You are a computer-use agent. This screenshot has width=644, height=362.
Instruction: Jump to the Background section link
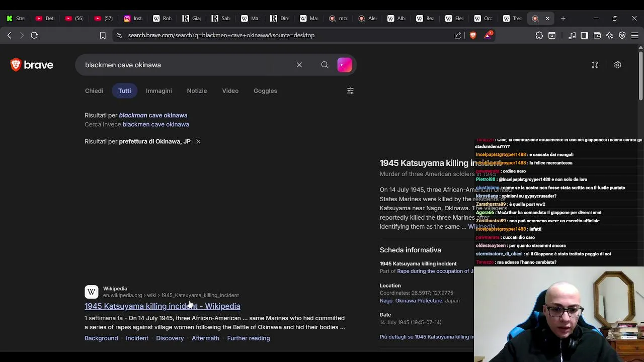[101, 338]
